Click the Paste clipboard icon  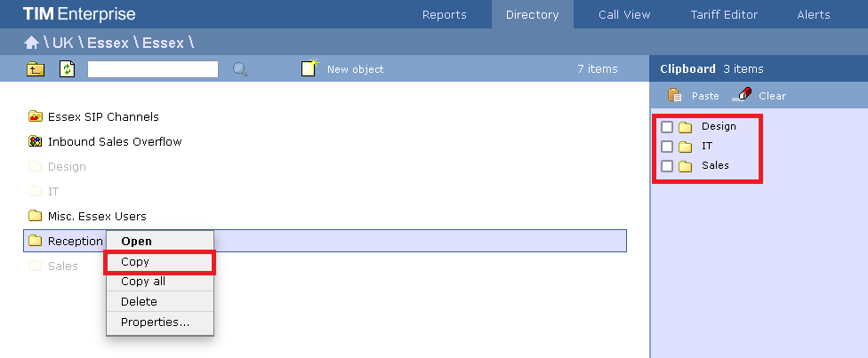click(x=675, y=95)
